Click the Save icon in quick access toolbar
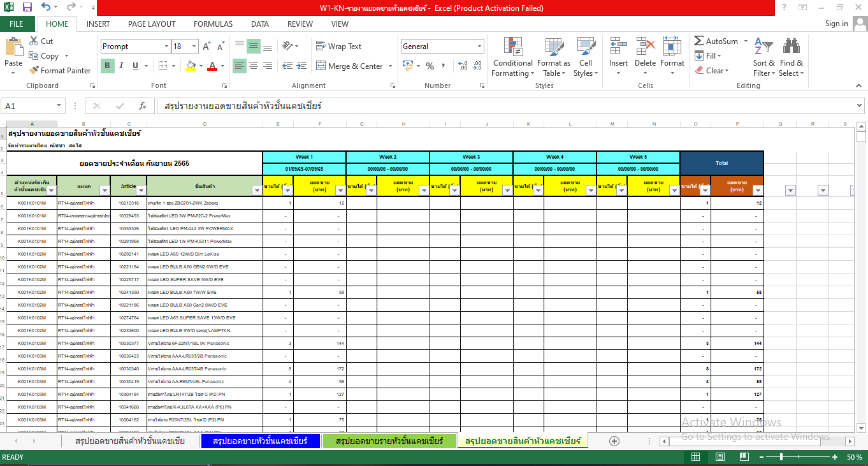The width and height of the screenshot is (868, 466). coord(27,8)
